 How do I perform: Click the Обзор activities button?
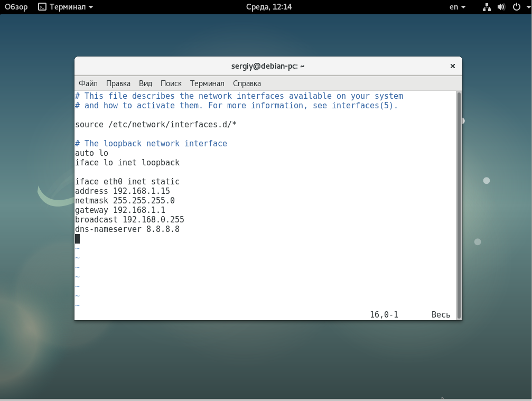click(16, 7)
